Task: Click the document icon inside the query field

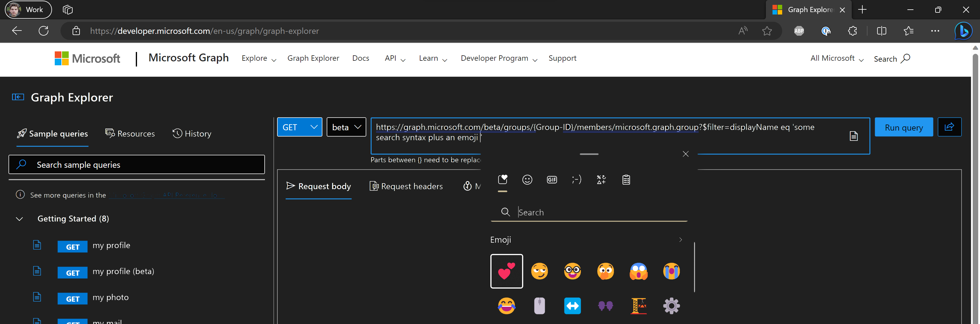Action: click(x=854, y=135)
